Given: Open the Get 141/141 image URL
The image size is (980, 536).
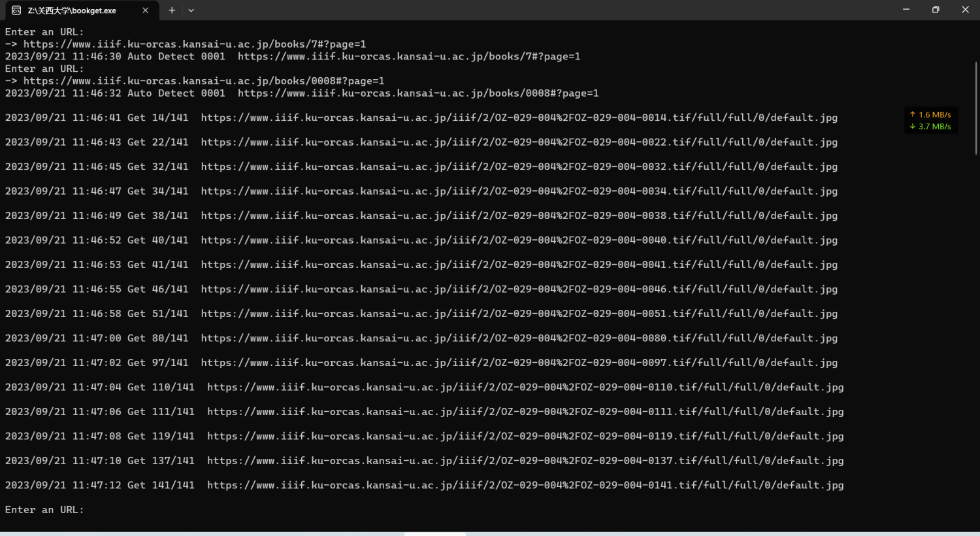Looking at the screenshot, I should pos(525,485).
